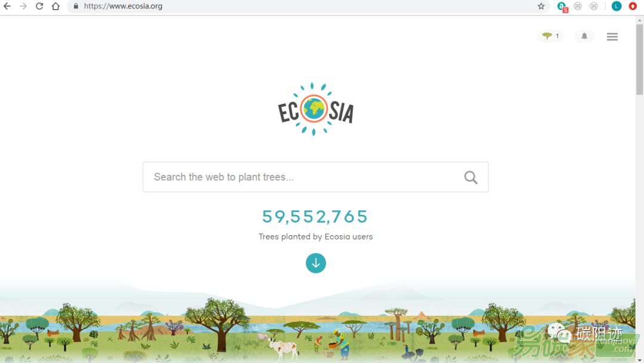Go to the browser home page

coord(56,6)
